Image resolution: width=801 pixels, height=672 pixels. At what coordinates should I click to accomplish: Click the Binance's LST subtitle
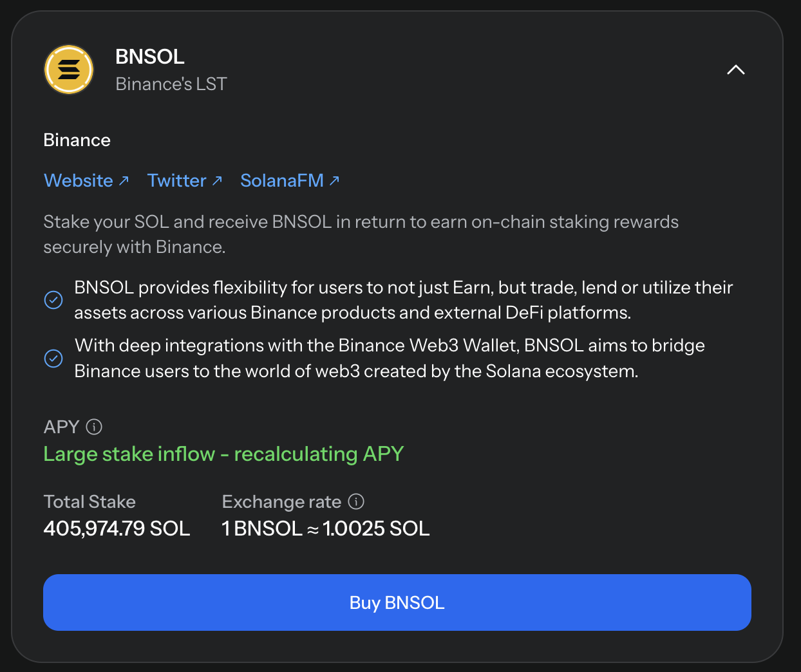coord(171,84)
